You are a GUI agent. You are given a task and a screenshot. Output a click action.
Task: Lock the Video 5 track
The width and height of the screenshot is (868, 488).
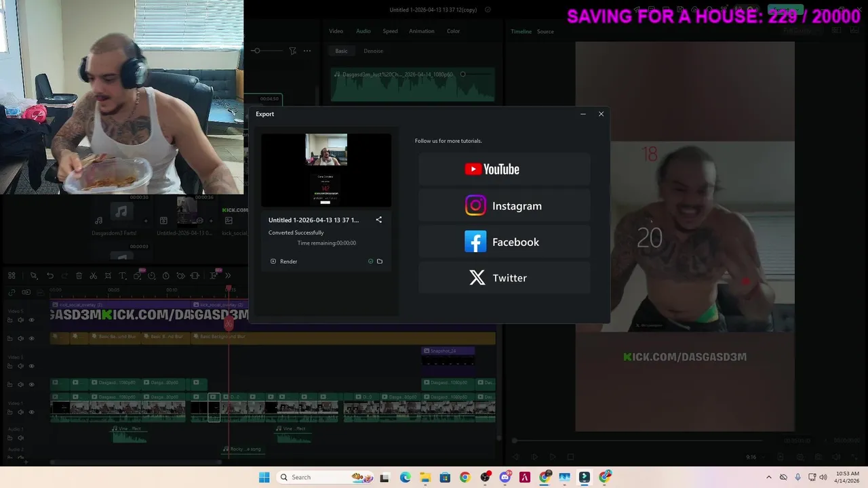coord(10,320)
